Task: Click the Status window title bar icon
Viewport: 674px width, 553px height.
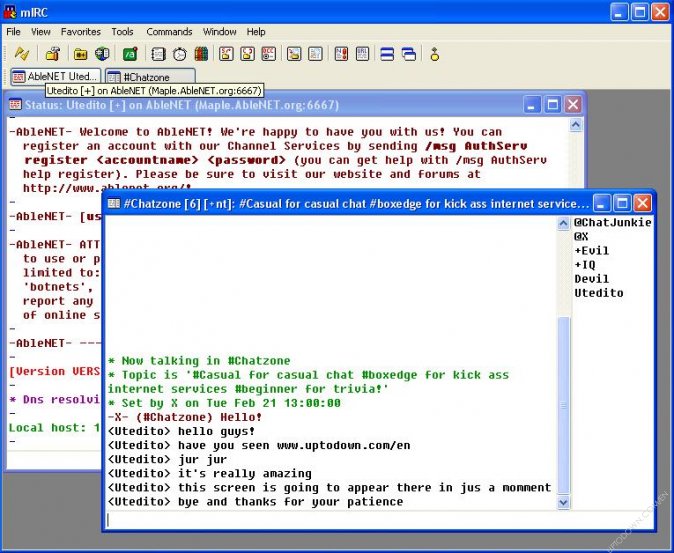Action: point(15,104)
